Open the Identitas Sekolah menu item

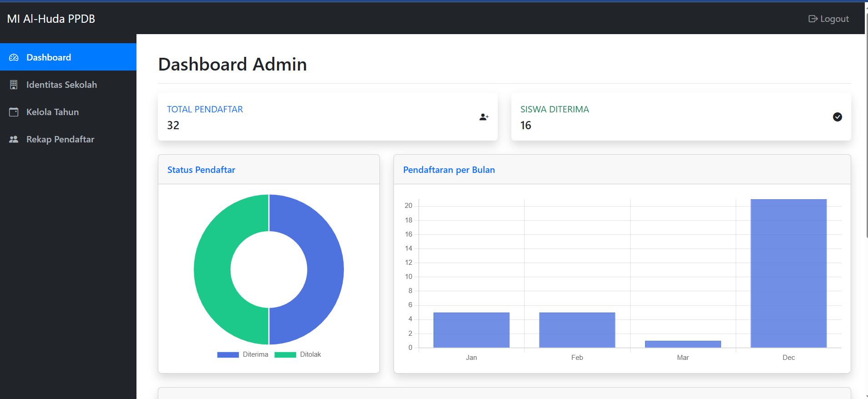[61, 85]
